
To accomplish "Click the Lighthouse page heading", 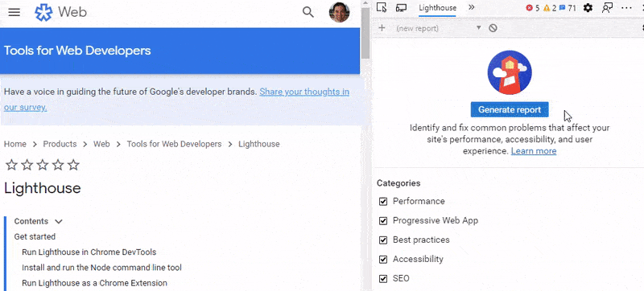I will [43, 188].
